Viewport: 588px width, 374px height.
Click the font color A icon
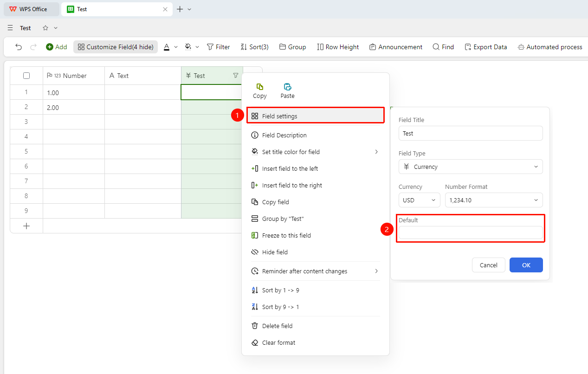167,47
